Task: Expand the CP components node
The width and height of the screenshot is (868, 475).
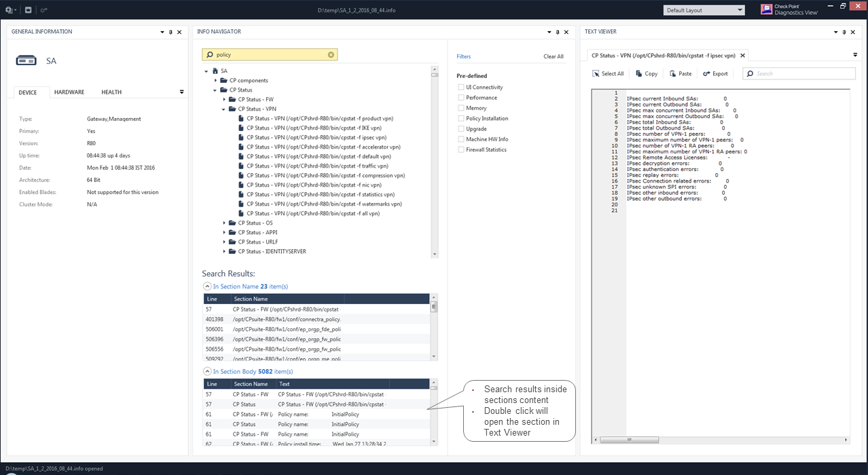Action: pos(215,81)
